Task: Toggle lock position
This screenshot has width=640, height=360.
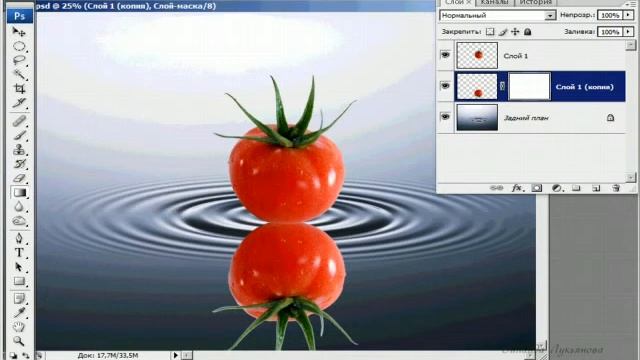Action: [515, 32]
